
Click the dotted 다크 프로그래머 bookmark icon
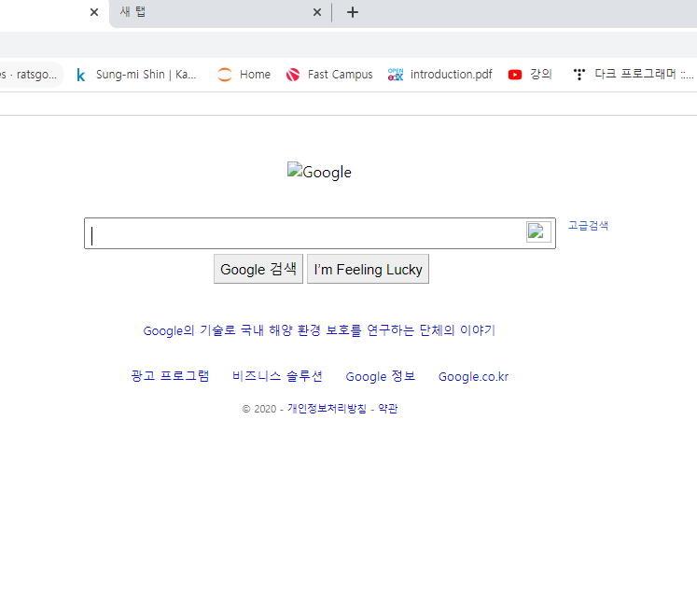coord(579,75)
